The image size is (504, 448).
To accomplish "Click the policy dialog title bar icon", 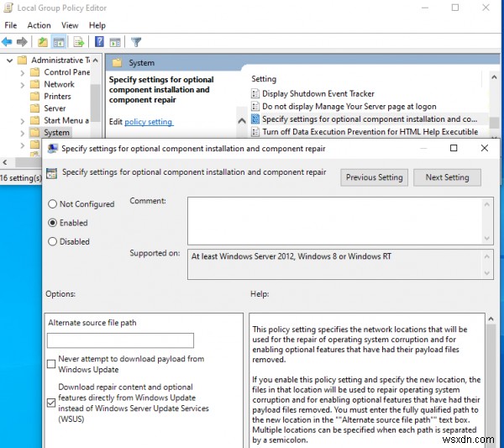I will click(x=52, y=148).
